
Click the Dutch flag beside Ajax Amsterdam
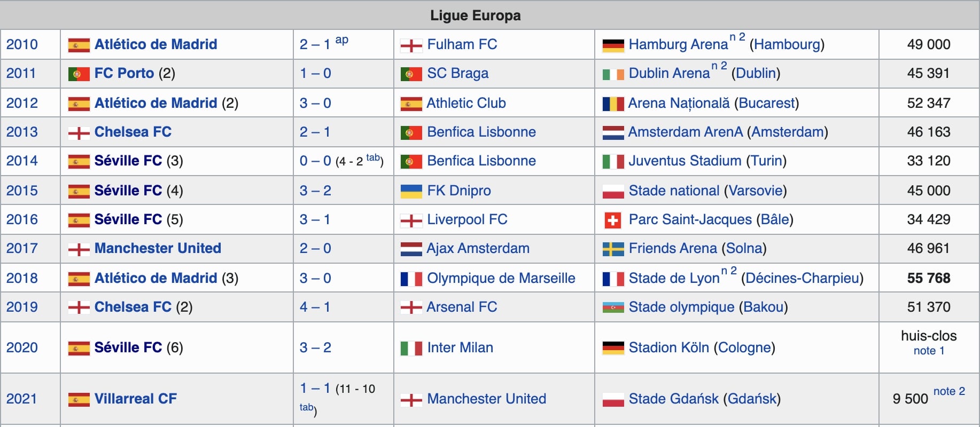pyautogui.click(x=411, y=249)
